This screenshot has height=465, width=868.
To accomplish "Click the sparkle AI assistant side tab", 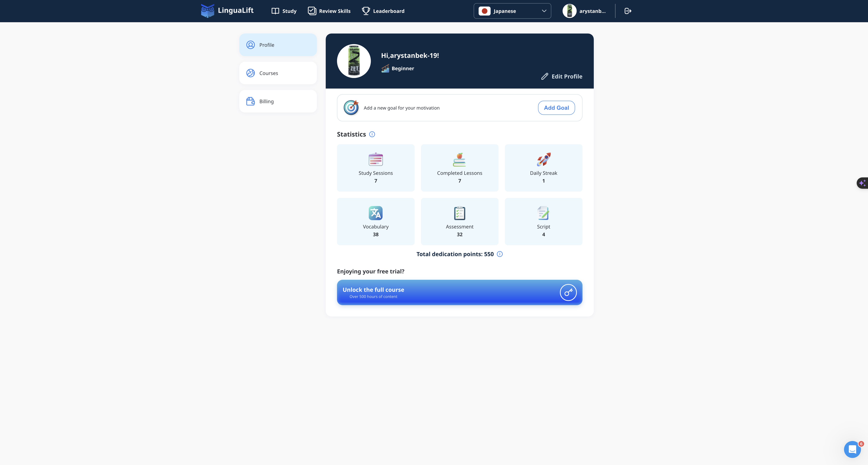I will pyautogui.click(x=862, y=183).
